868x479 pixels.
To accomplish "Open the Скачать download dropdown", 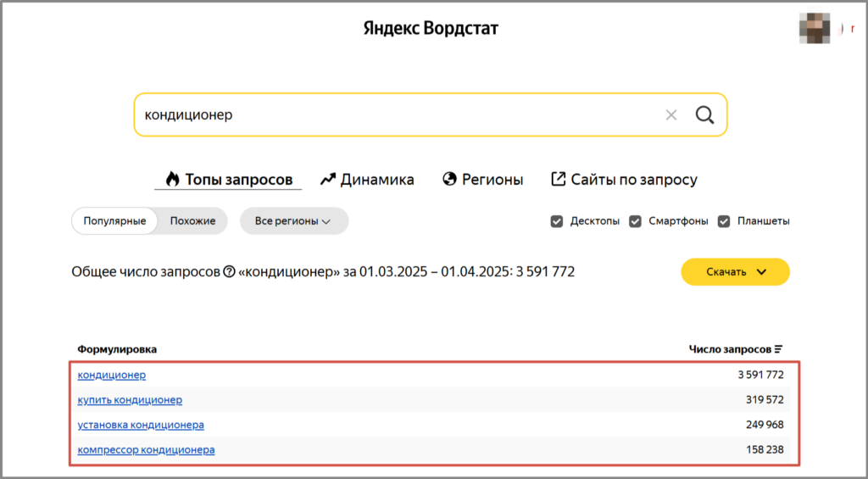I will pos(735,272).
